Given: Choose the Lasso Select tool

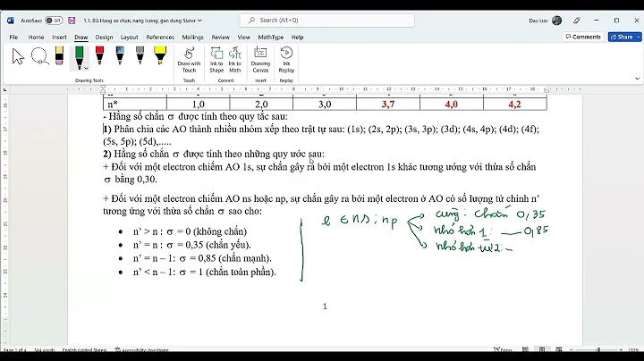Looking at the screenshot, I should [40, 56].
